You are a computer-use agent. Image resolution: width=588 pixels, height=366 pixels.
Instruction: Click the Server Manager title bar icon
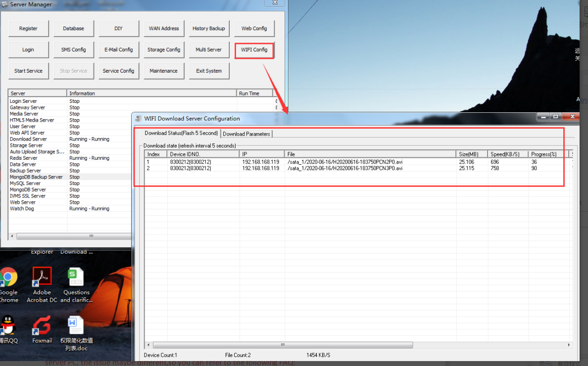pyautogui.click(x=5, y=4)
